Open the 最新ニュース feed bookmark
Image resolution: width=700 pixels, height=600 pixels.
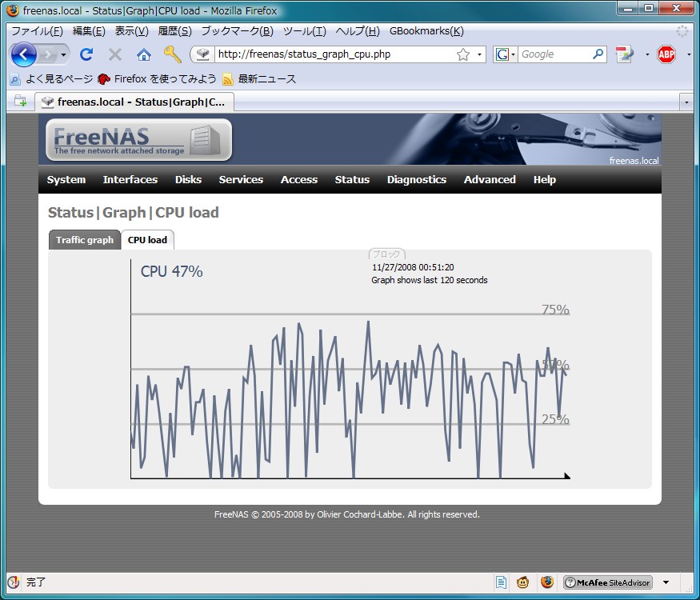click(259, 79)
